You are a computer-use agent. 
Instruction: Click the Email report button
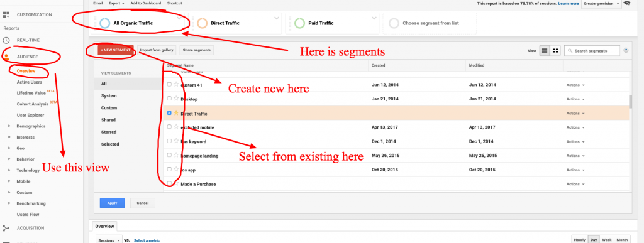click(x=98, y=3)
